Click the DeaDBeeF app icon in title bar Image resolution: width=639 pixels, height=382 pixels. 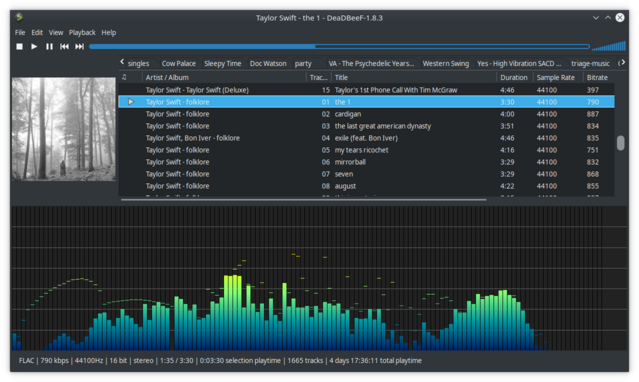click(x=19, y=17)
